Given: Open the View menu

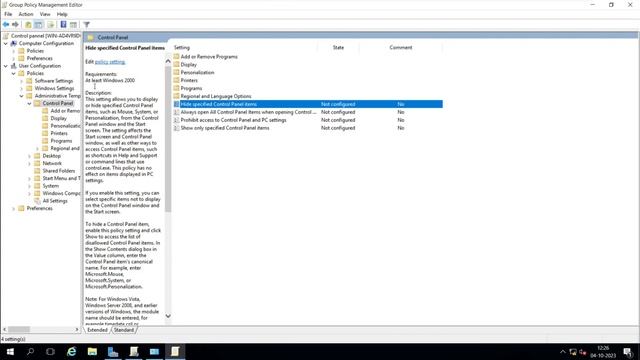Looking at the screenshot, I should (x=45, y=14).
